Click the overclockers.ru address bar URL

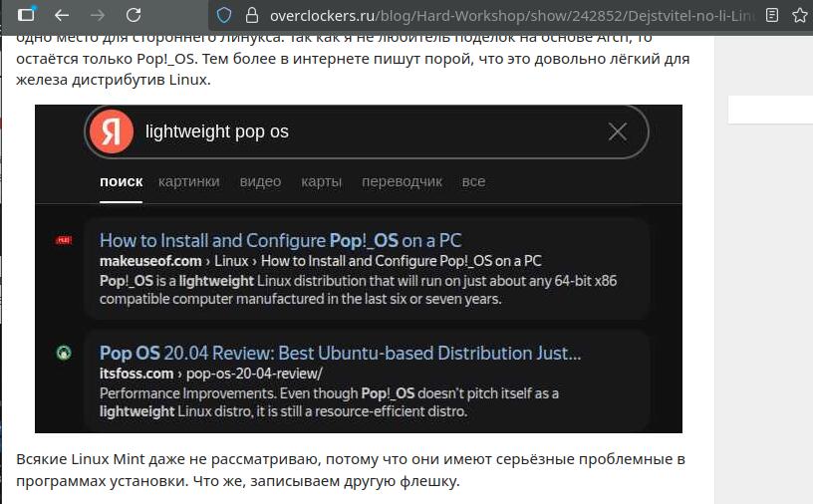coord(498,15)
